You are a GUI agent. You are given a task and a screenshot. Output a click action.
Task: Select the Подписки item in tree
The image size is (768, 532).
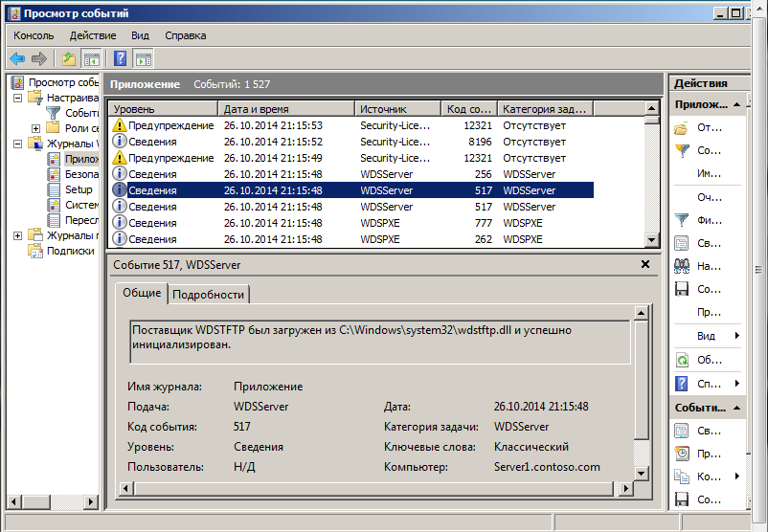(71, 251)
